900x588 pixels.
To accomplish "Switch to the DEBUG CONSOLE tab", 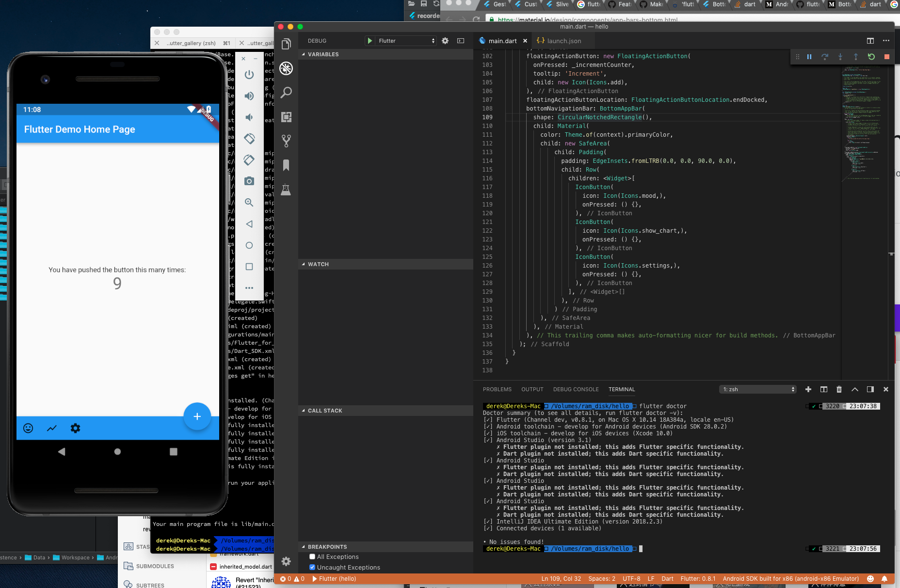I will coord(576,389).
